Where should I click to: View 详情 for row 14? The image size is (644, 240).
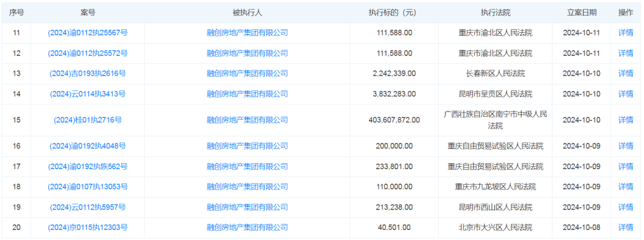[626, 94]
